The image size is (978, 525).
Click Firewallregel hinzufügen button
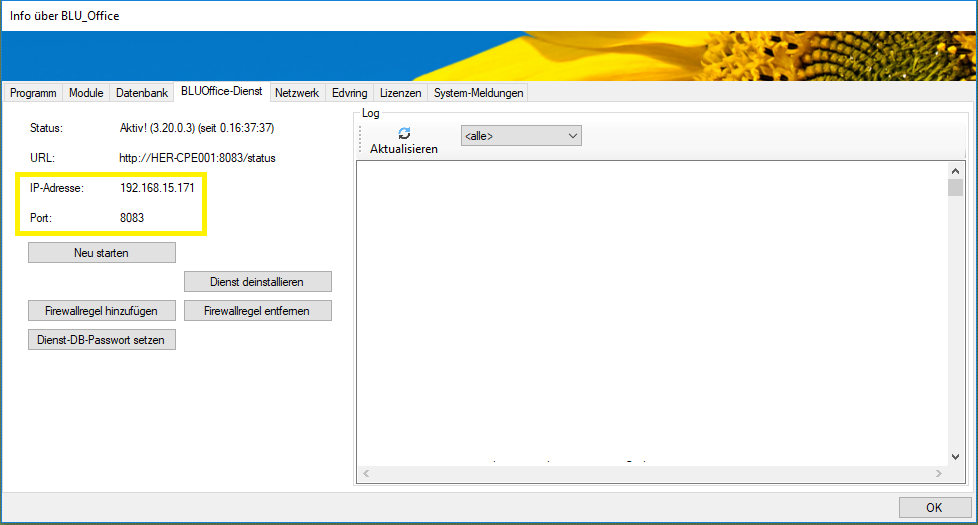(x=101, y=311)
